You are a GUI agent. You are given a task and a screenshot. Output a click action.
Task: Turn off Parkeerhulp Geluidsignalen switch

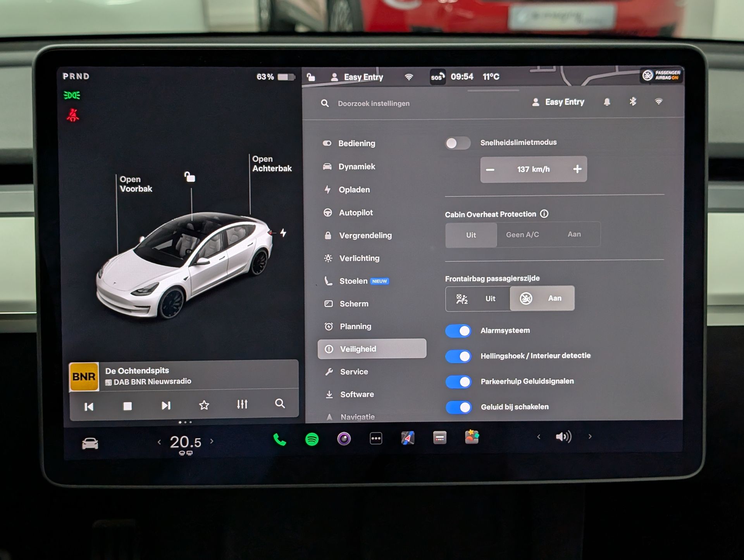point(458,382)
